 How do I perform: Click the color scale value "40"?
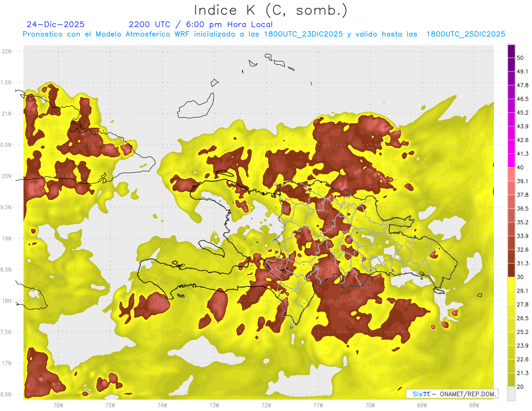click(x=521, y=168)
